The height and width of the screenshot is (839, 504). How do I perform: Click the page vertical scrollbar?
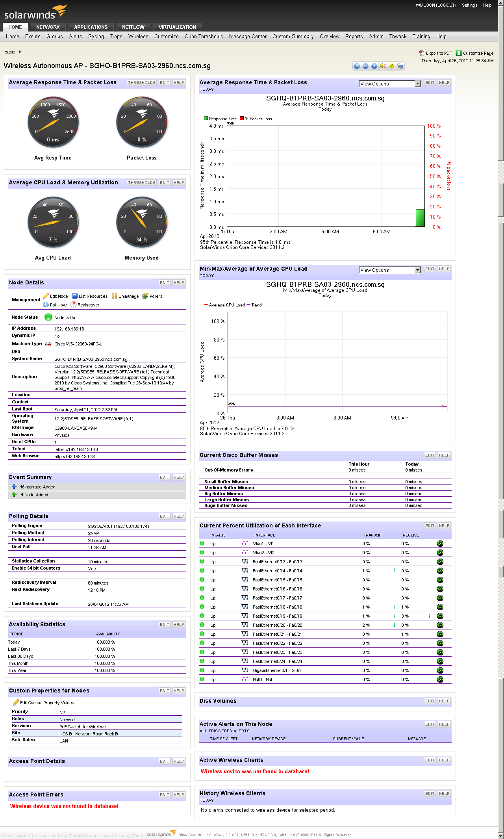[501, 419]
